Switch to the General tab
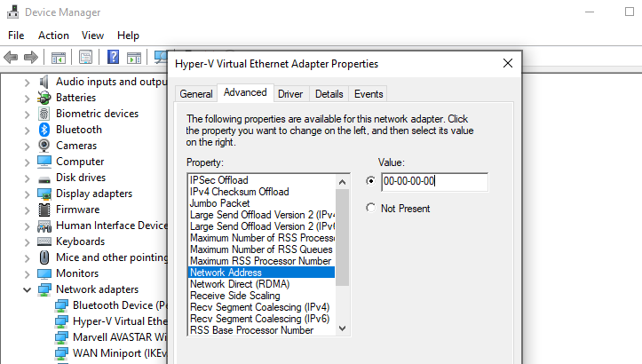Screen dimensions: 642x364 pos(196,94)
